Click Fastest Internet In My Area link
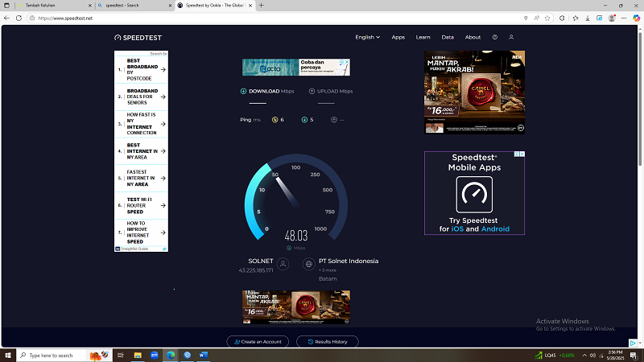This screenshot has width=644, height=362. (x=142, y=178)
